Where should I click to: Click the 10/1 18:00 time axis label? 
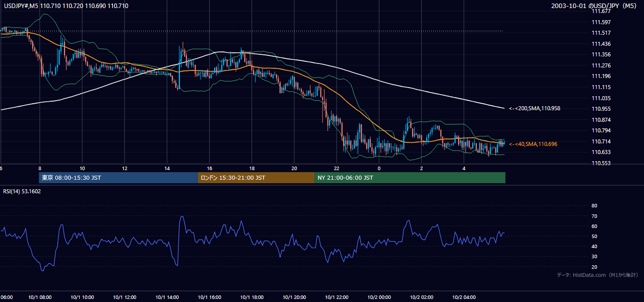click(x=251, y=297)
